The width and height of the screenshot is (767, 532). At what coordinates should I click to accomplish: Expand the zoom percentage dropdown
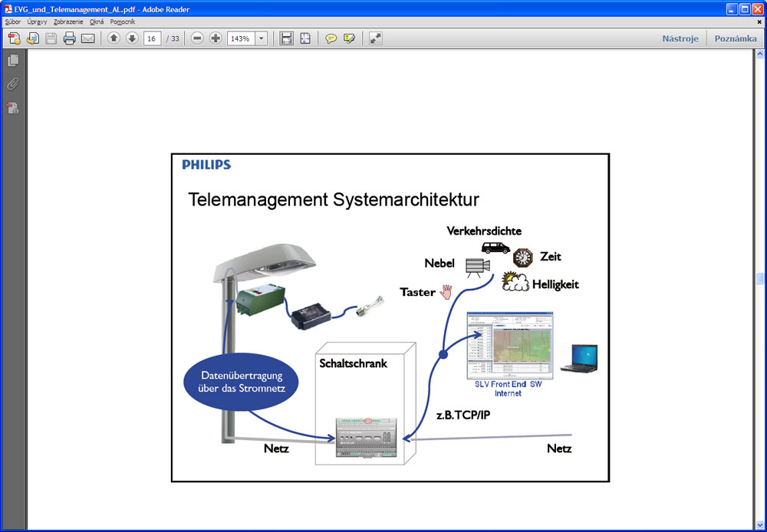click(x=262, y=38)
